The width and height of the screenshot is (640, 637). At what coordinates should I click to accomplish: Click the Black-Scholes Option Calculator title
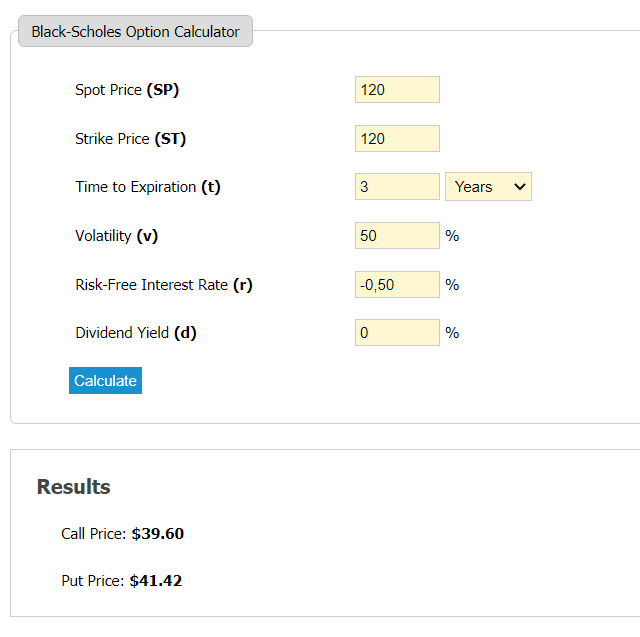135,32
